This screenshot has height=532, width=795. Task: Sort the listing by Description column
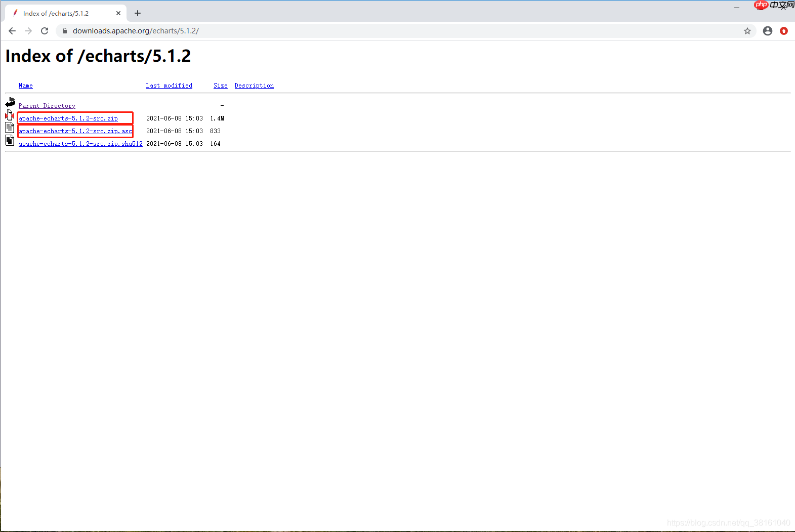tap(254, 86)
